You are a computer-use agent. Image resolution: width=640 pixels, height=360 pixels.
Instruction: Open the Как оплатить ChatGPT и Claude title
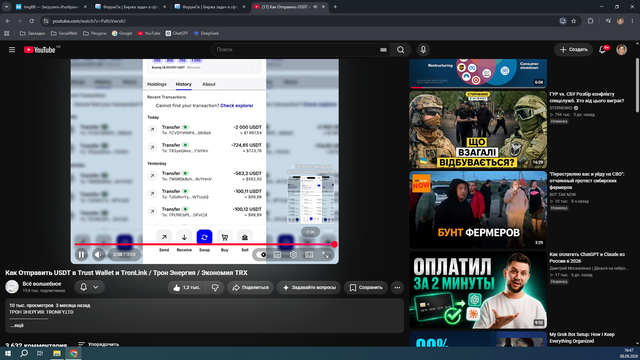pyautogui.click(x=587, y=257)
